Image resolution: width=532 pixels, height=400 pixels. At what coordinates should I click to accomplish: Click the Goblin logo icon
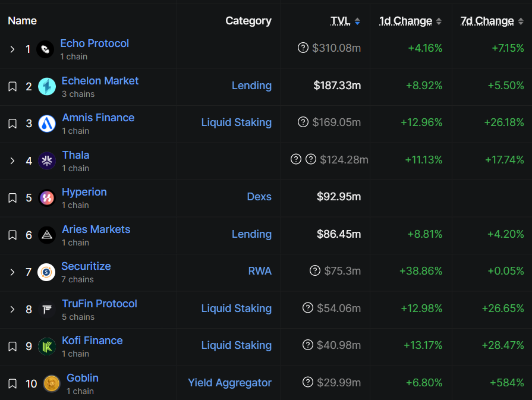[x=52, y=383]
